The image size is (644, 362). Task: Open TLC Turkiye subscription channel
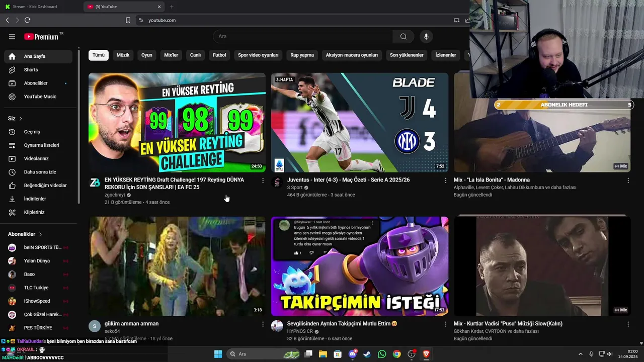38,288
